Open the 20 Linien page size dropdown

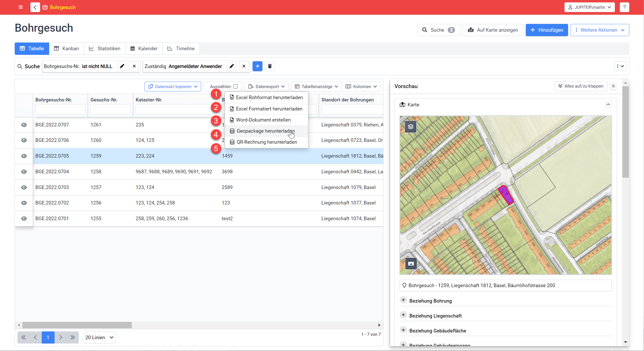click(100, 337)
